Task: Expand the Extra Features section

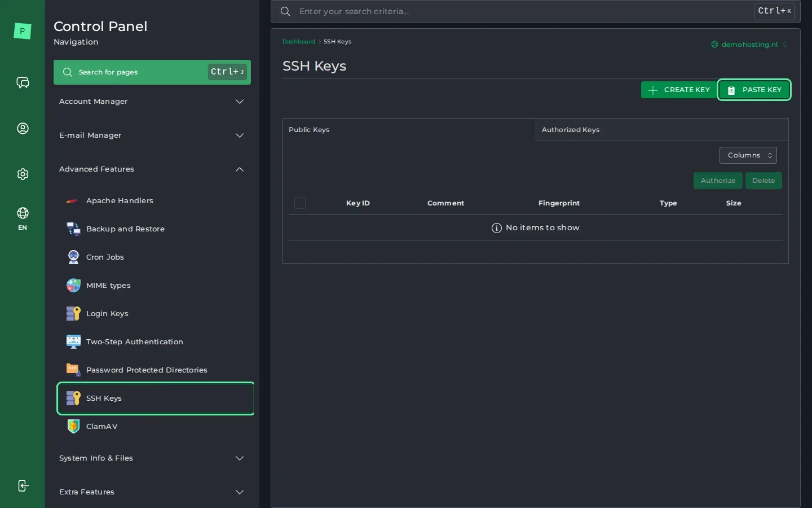Action: pyautogui.click(x=152, y=492)
